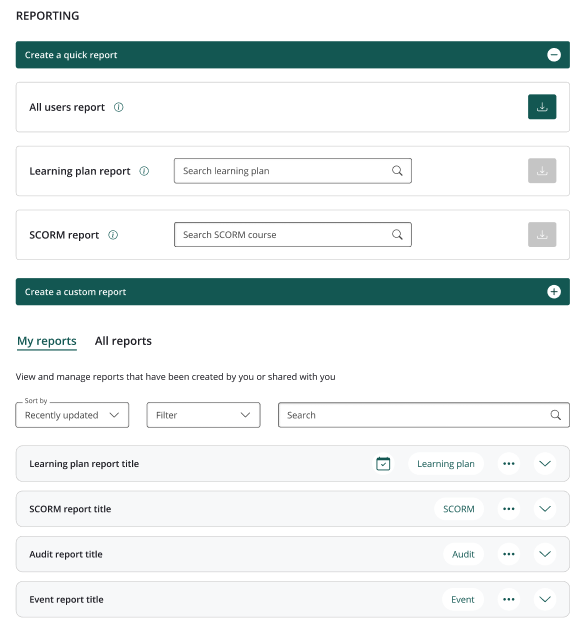Switch to the All reports tab
This screenshot has height=628, width=584.
coord(123,341)
